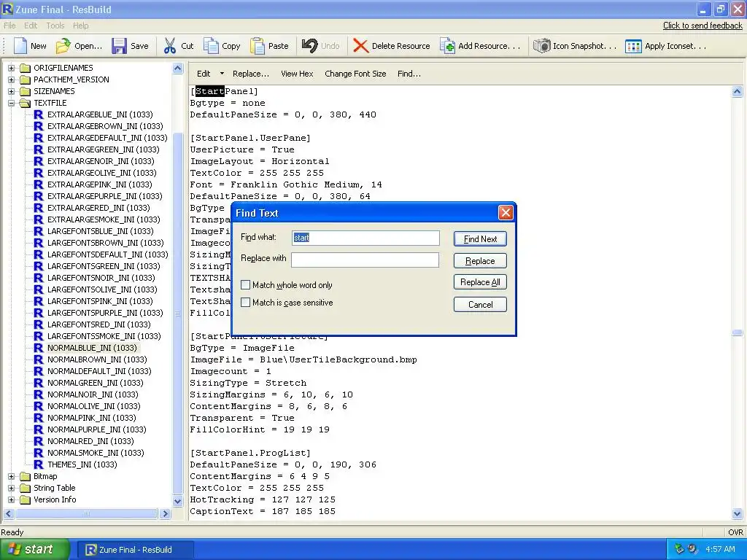Cut using the scissors icon

169,46
